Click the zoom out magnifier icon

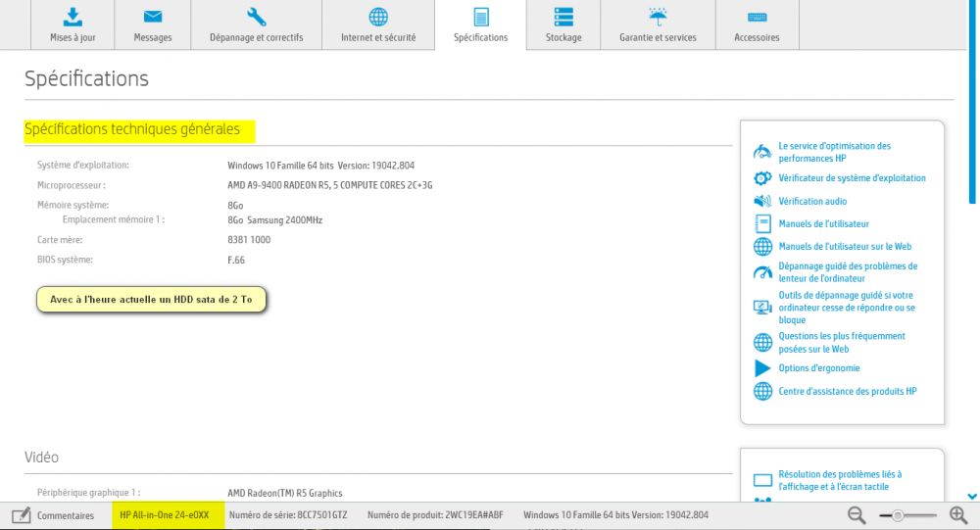(857, 515)
